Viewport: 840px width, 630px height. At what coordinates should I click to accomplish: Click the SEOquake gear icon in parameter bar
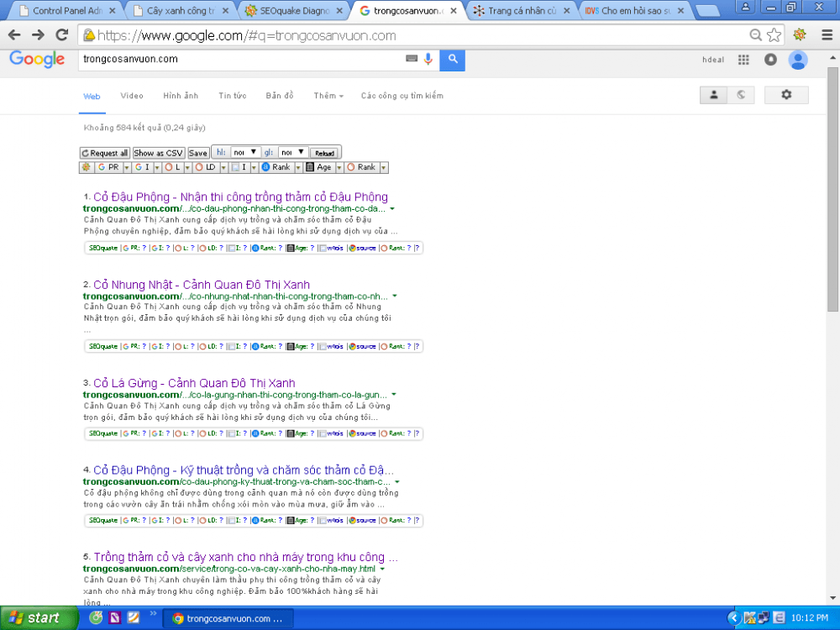[86, 167]
